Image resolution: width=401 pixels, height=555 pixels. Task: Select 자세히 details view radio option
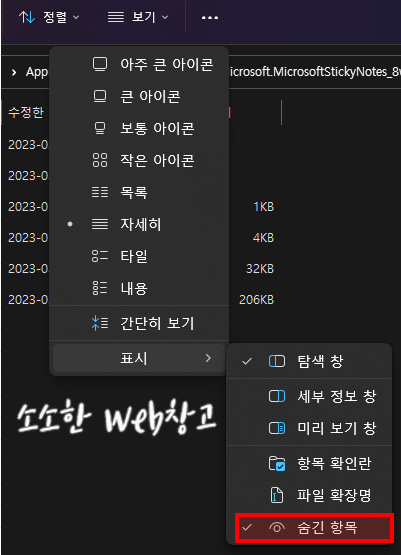(139, 224)
